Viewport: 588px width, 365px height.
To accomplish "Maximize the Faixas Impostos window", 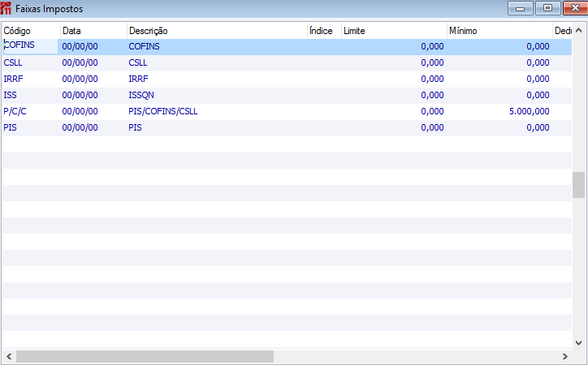I will pyautogui.click(x=547, y=8).
